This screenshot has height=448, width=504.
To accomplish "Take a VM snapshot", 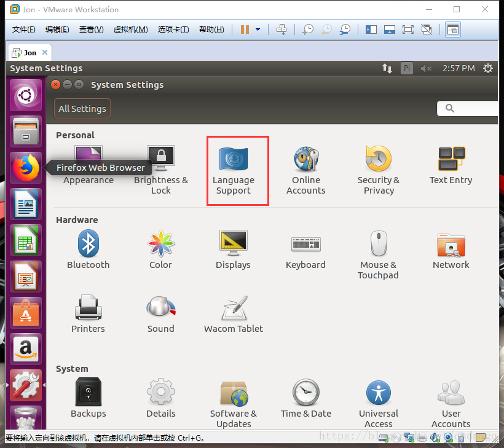I will coord(308,29).
